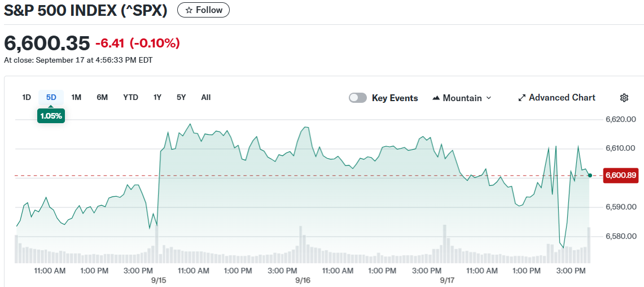Viewport: 644px width, 287px height.
Task: Open the Advanced Chart view
Action: pyautogui.click(x=557, y=98)
